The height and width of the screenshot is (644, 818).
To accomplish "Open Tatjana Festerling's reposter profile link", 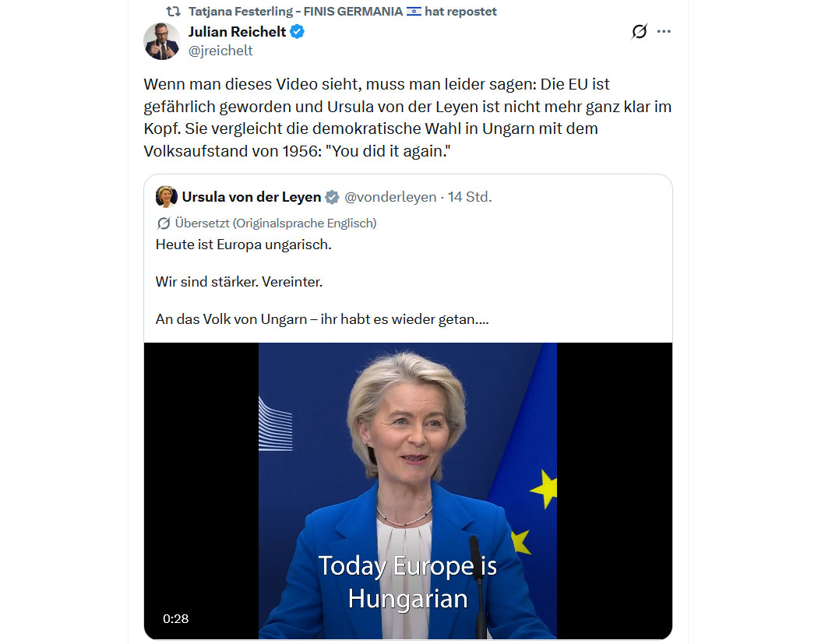I will 295,11.
